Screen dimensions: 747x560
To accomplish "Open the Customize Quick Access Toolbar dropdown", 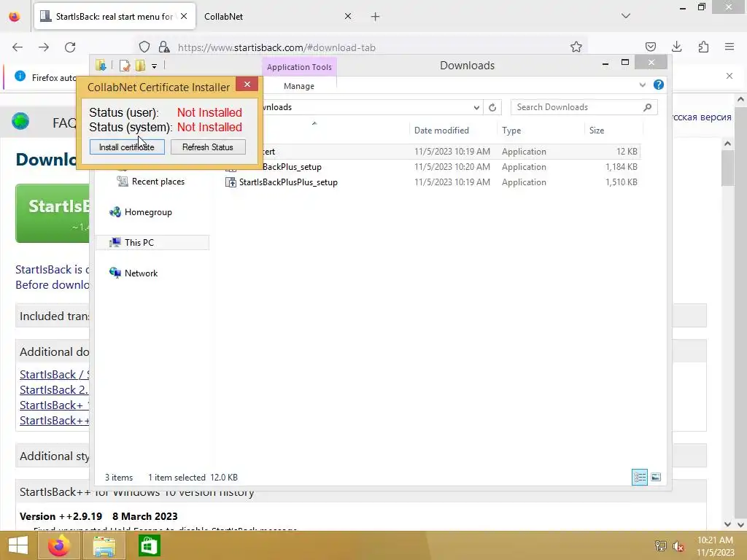I will pyautogui.click(x=155, y=66).
